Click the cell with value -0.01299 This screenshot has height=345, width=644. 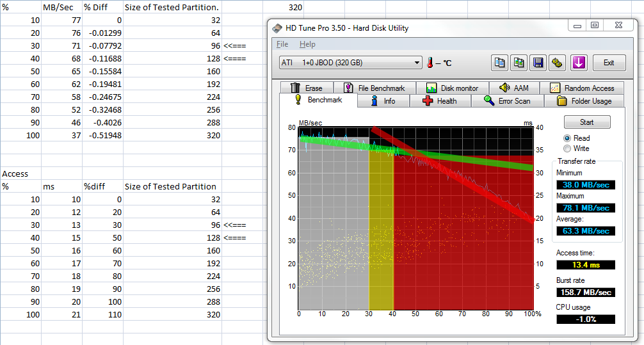102,33
